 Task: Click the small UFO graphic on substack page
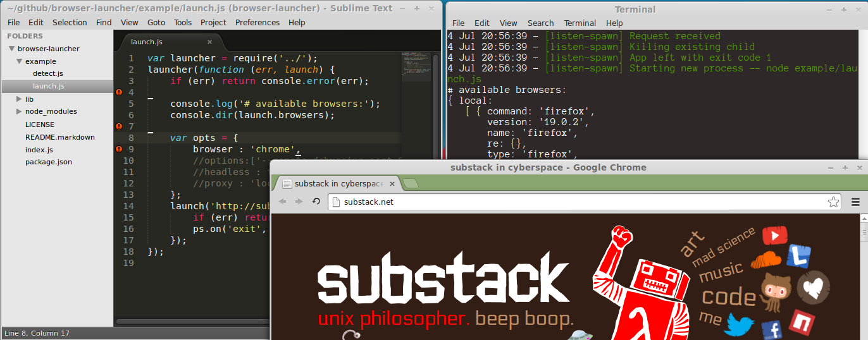579,336
